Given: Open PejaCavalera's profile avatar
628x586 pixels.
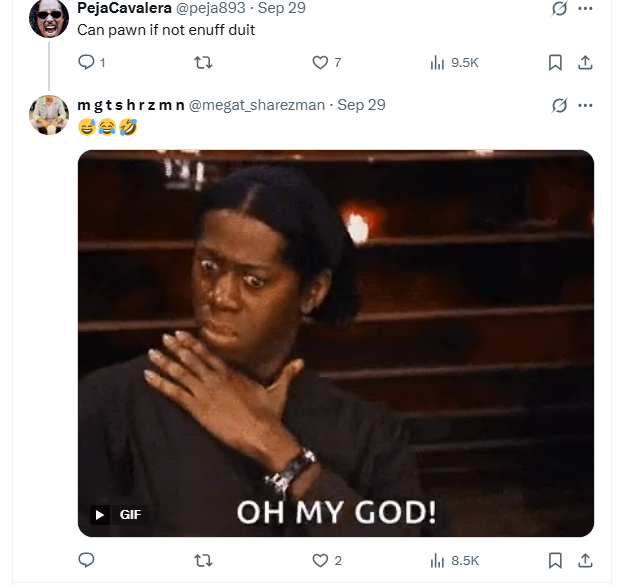Looking at the screenshot, I should [x=49, y=18].
